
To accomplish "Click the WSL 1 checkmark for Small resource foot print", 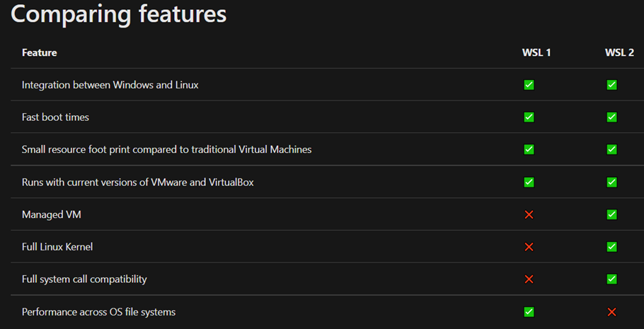I will (x=529, y=149).
